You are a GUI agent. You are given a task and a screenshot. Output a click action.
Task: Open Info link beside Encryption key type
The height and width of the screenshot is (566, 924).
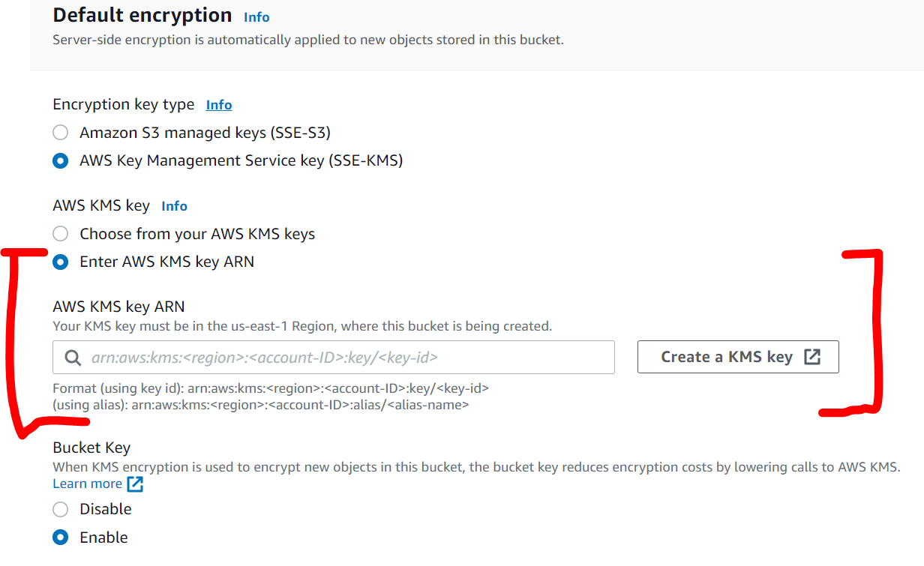219,105
